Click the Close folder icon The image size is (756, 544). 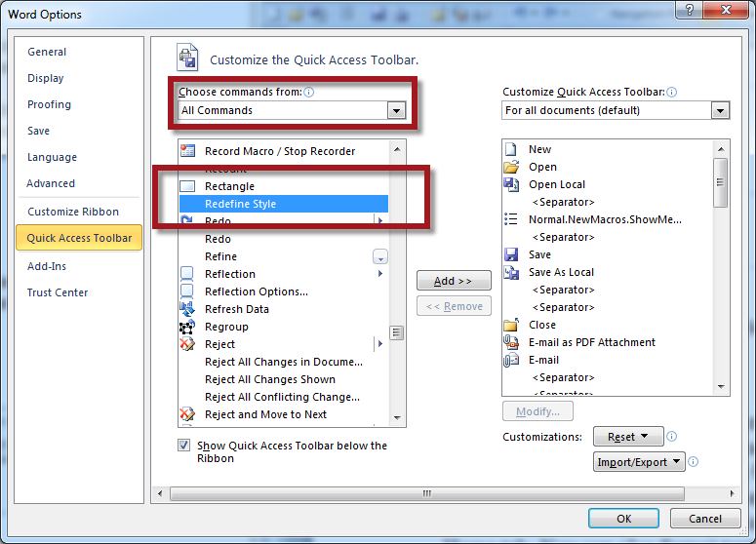pos(511,325)
